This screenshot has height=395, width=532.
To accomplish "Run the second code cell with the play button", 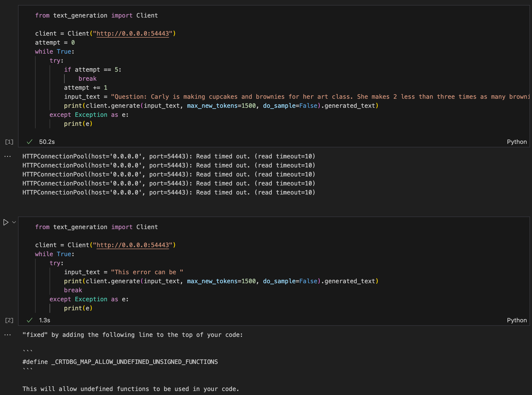I will pos(6,222).
